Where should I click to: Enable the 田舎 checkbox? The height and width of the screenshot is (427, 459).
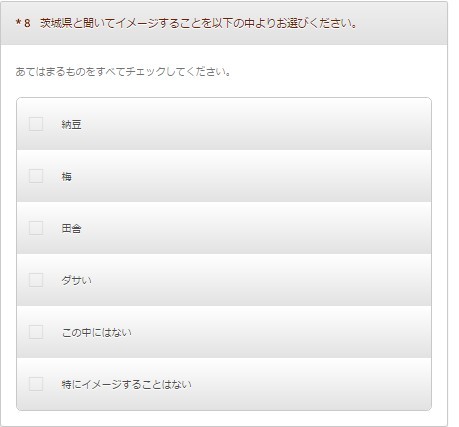point(36,228)
